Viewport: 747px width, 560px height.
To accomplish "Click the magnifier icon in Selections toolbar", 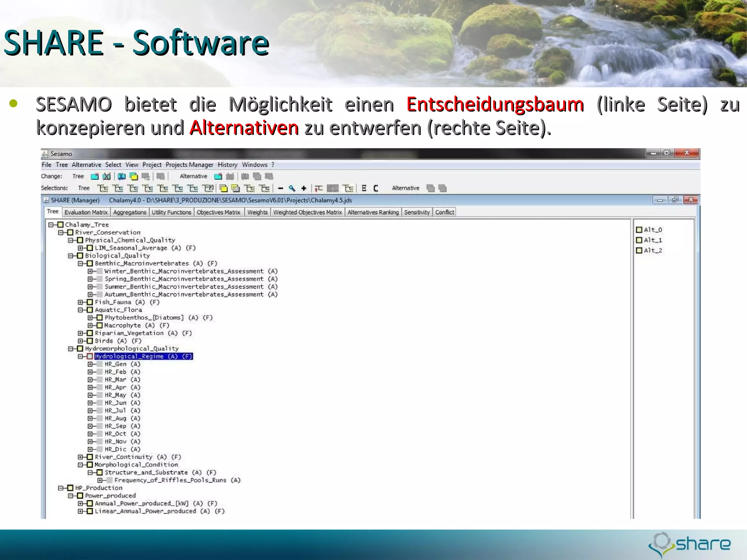I will [292, 188].
